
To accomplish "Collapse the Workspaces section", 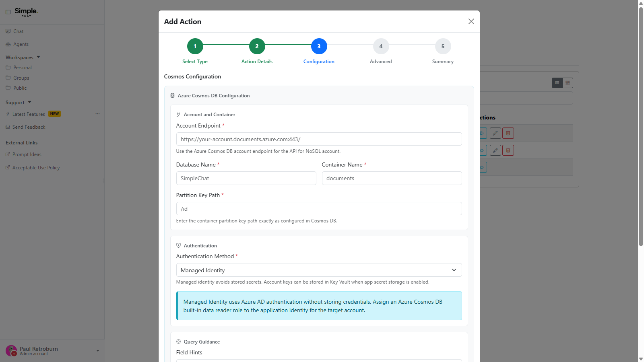I will click(23, 58).
